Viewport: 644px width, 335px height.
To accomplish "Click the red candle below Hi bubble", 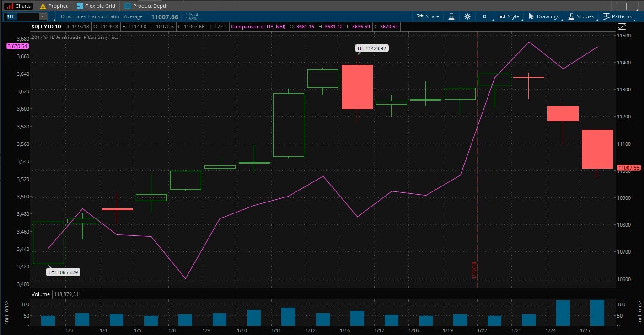I will point(357,87).
